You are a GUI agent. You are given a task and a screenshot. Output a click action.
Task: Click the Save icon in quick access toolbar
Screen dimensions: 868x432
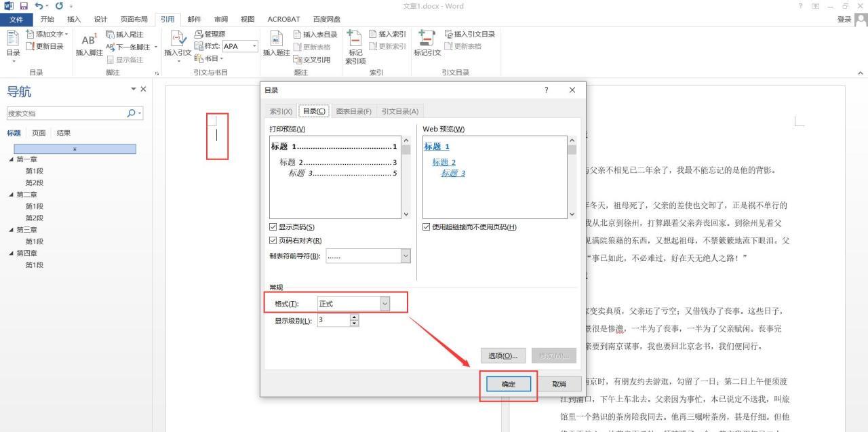[x=24, y=6]
